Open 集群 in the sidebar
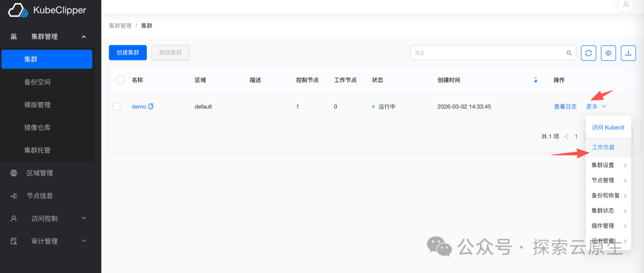 pyautogui.click(x=47, y=59)
